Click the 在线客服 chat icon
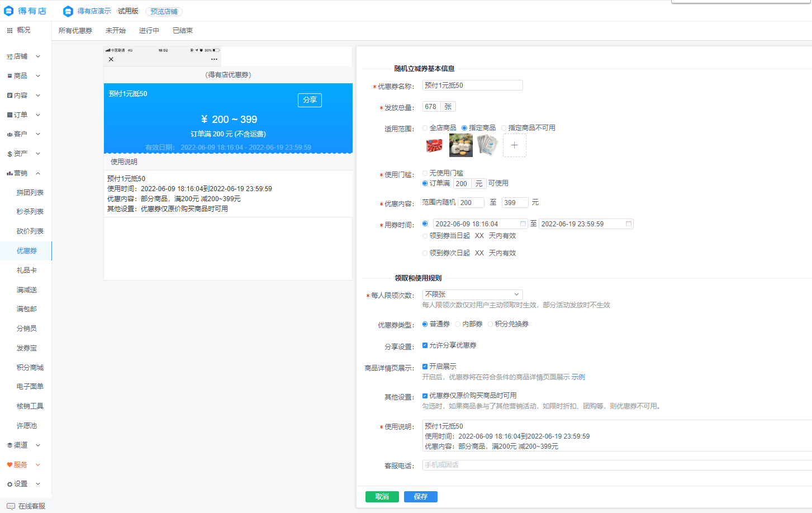This screenshot has width=812, height=513. click(11, 506)
